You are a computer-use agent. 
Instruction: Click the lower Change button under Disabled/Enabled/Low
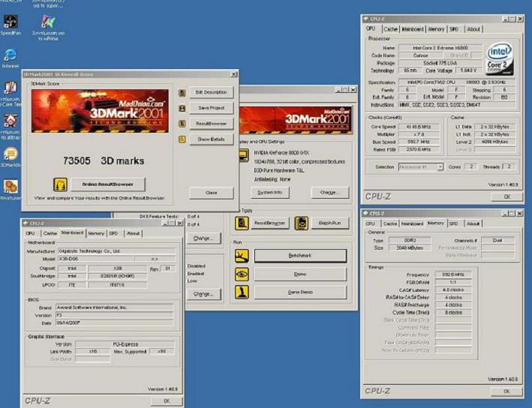click(203, 294)
